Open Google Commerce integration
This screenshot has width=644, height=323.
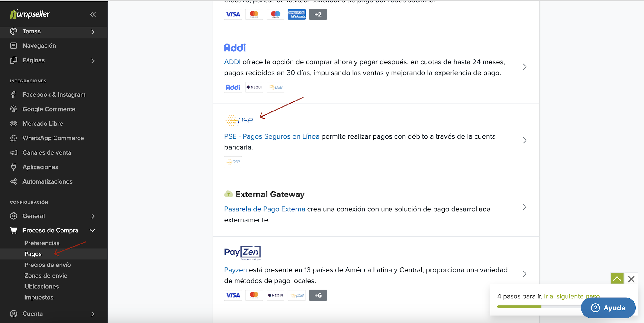49,109
